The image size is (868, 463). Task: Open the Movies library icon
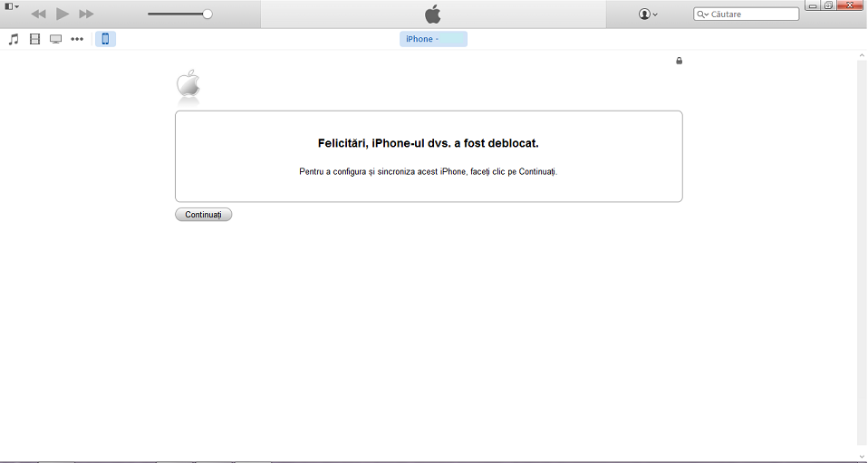[34, 39]
